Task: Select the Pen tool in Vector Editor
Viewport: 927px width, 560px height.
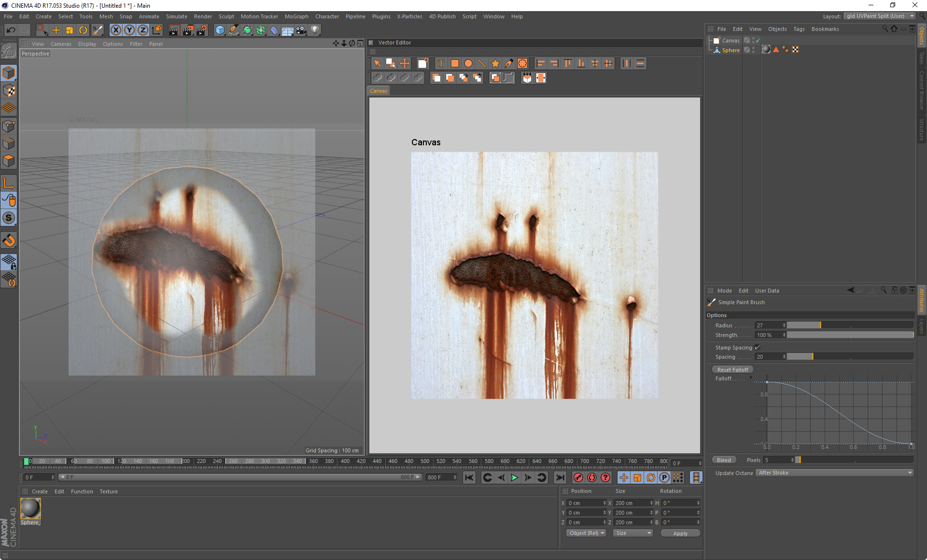Action: click(508, 63)
